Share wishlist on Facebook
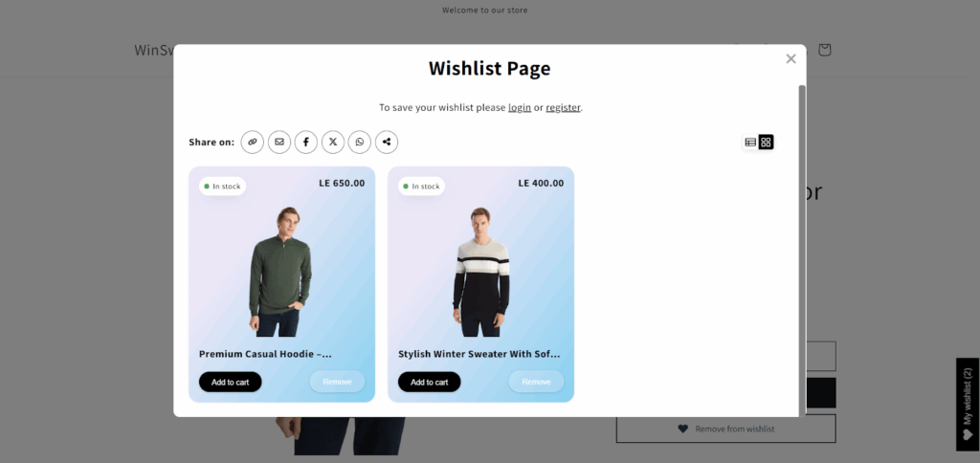This screenshot has width=980, height=463. pyautogui.click(x=306, y=142)
